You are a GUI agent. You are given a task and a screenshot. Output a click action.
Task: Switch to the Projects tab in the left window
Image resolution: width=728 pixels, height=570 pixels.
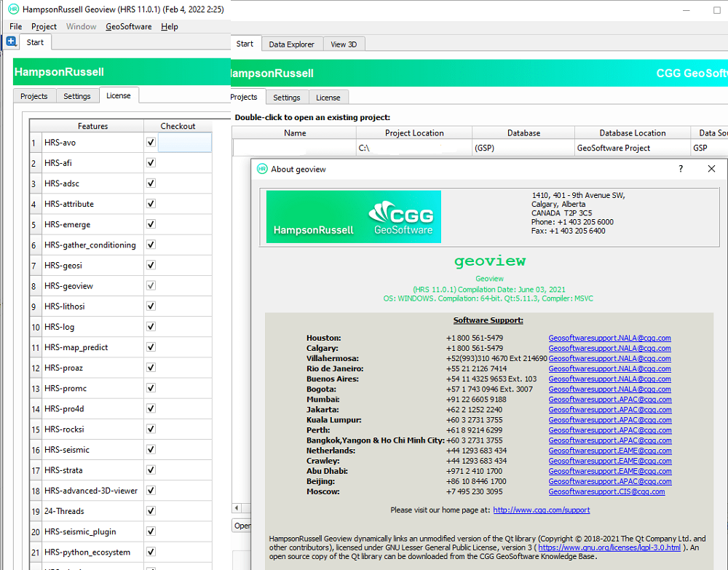point(34,96)
